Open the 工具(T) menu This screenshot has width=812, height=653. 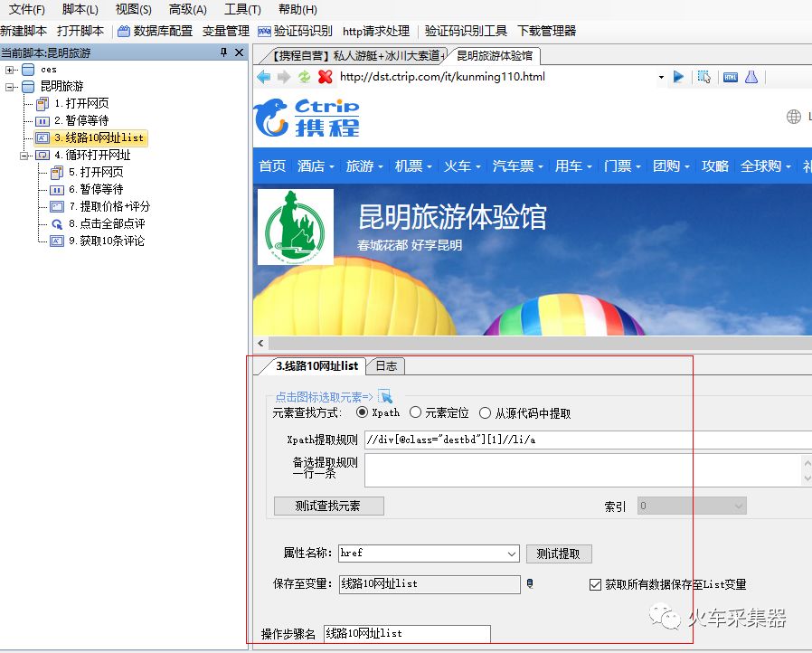tap(242, 9)
